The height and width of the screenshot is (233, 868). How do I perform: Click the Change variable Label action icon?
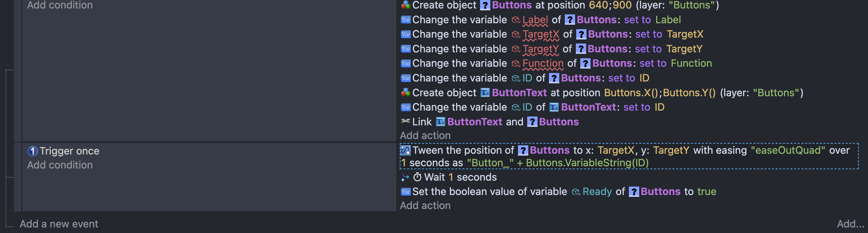(x=405, y=20)
